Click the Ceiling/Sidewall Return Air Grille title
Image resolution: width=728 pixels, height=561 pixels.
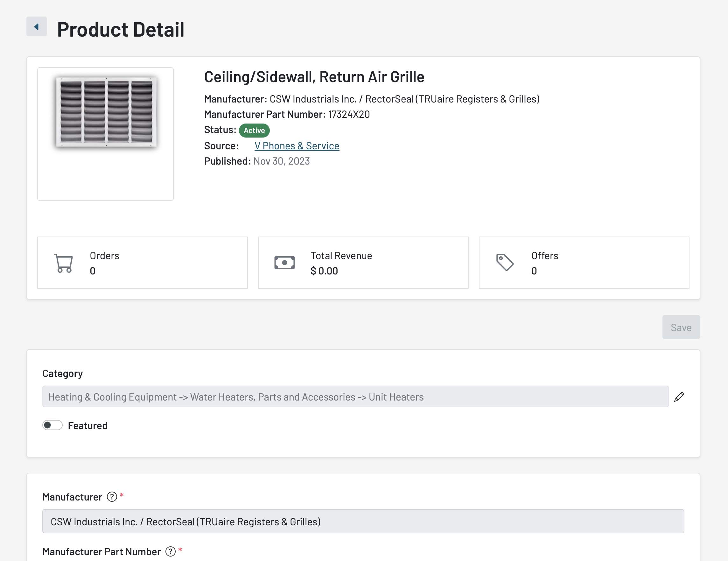(x=314, y=77)
